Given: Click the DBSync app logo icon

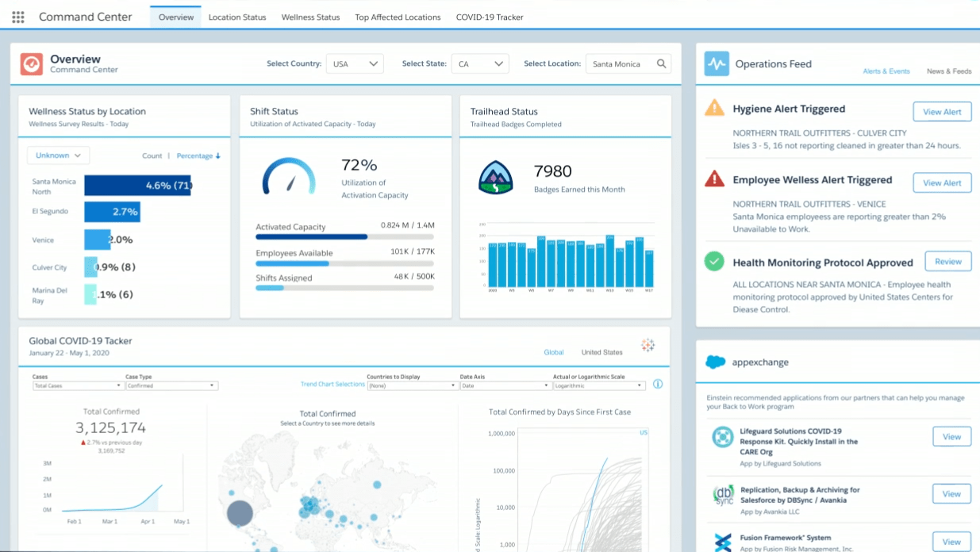Looking at the screenshot, I should 722,494.
